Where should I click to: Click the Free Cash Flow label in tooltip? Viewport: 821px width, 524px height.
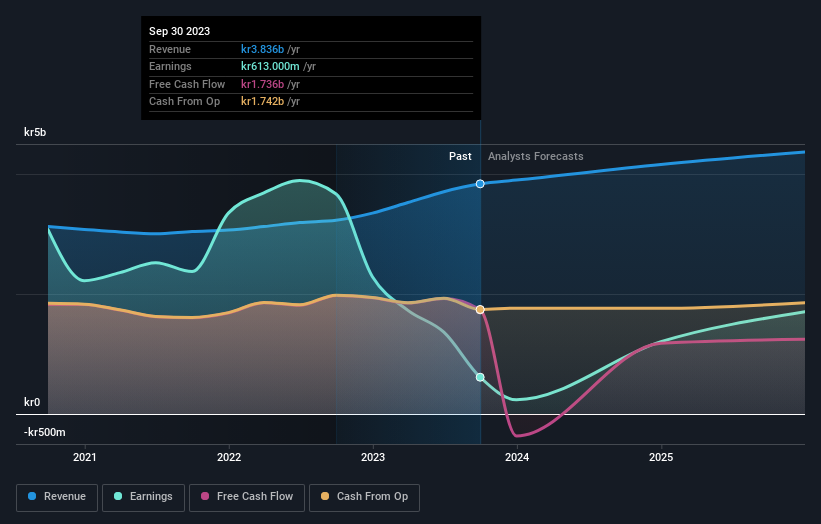(187, 84)
